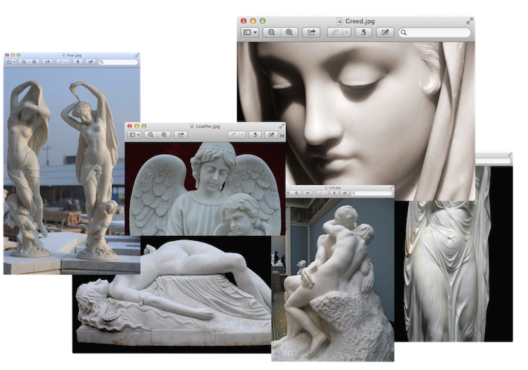528x370 pixels.
Task: Enter full screen in kissing statue window
Action: (x=391, y=188)
